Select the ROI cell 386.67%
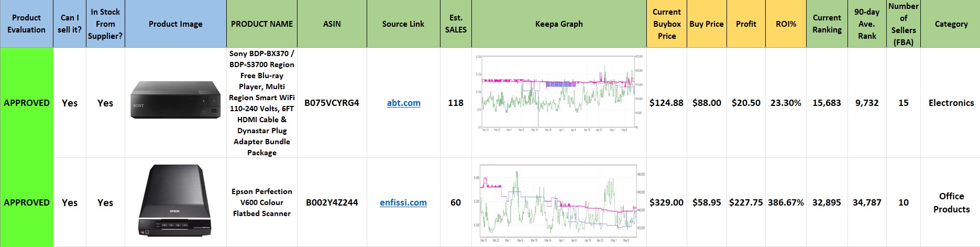This screenshot has height=247, width=980. click(x=786, y=202)
